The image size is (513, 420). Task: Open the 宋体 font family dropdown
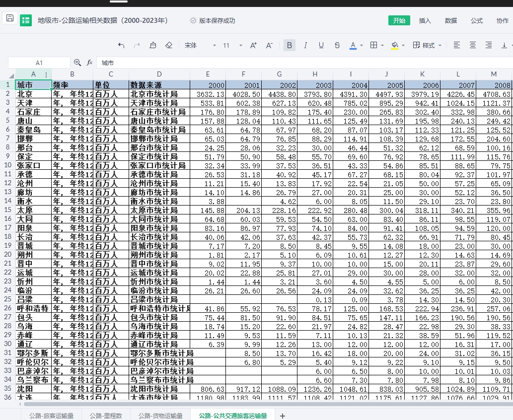pyautogui.click(x=200, y=45)
